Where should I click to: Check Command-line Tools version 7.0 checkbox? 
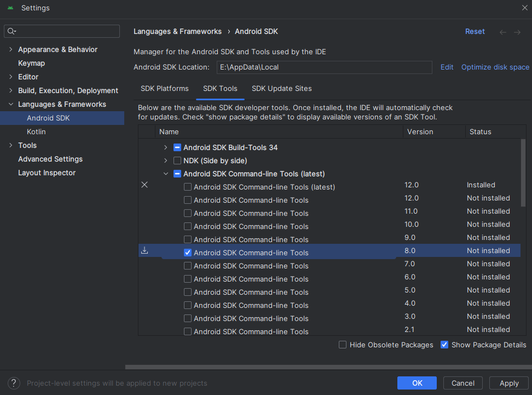click(188, 266)
